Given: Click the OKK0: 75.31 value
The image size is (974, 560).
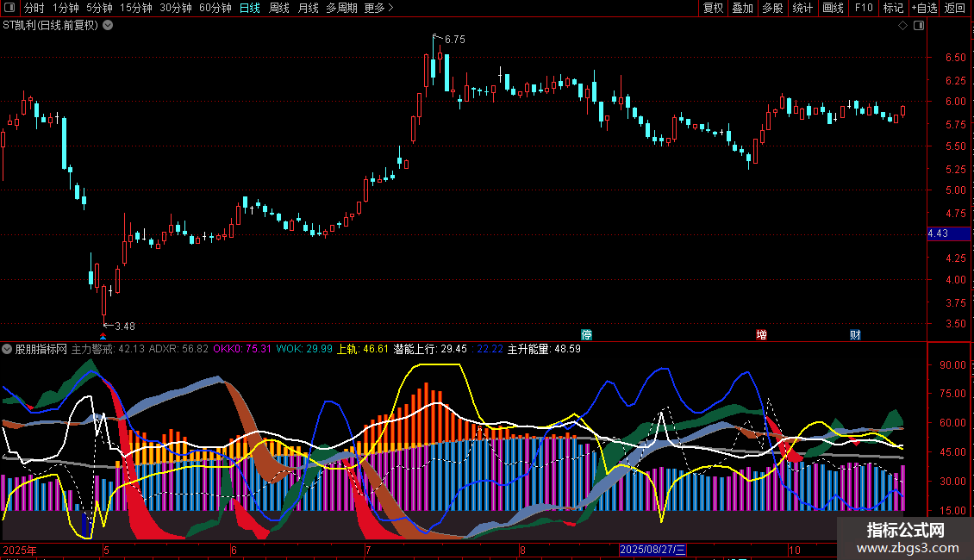Looking at the screenshot, I should coord(242,349).
